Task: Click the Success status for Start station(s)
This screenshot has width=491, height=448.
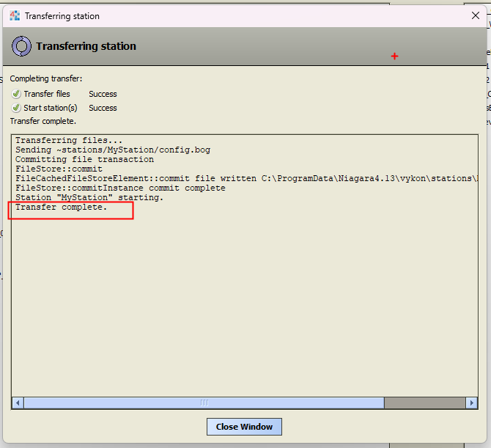Action: pyautogui.click(x=103, y=108)
